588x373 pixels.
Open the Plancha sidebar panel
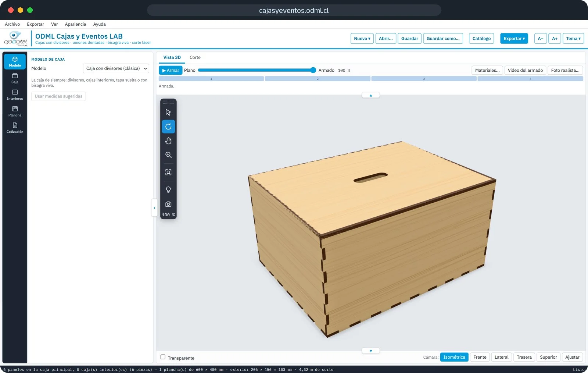[15, 111]
